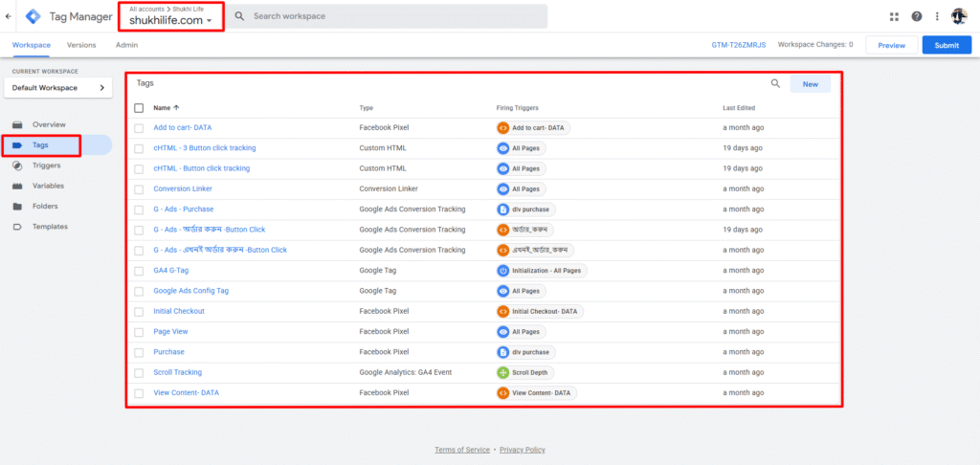The height and width of the screenshot is (465, 980).
Task: Click the Last Edited column header
Action: tap(739, 108)
